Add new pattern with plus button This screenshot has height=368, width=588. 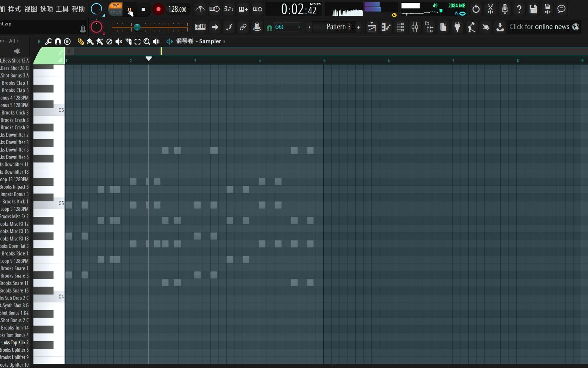pos(358,27)
